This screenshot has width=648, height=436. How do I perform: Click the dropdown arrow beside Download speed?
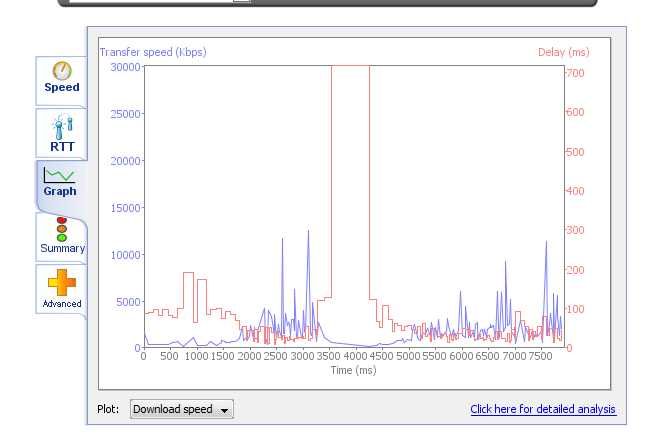pos(224,410)
